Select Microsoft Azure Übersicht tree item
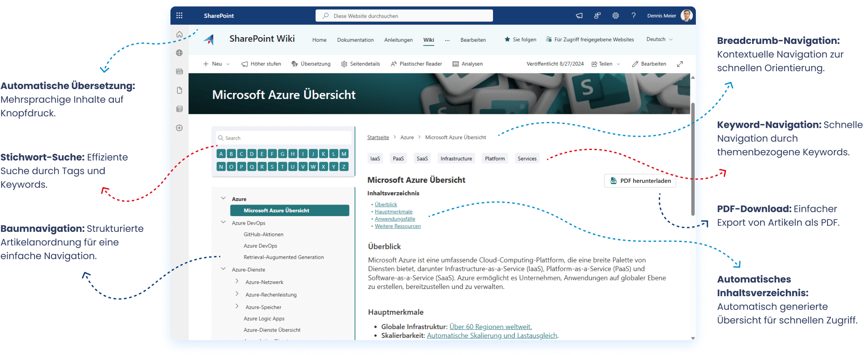This screenshot has height=355, width=868. [x=290, y=211]
